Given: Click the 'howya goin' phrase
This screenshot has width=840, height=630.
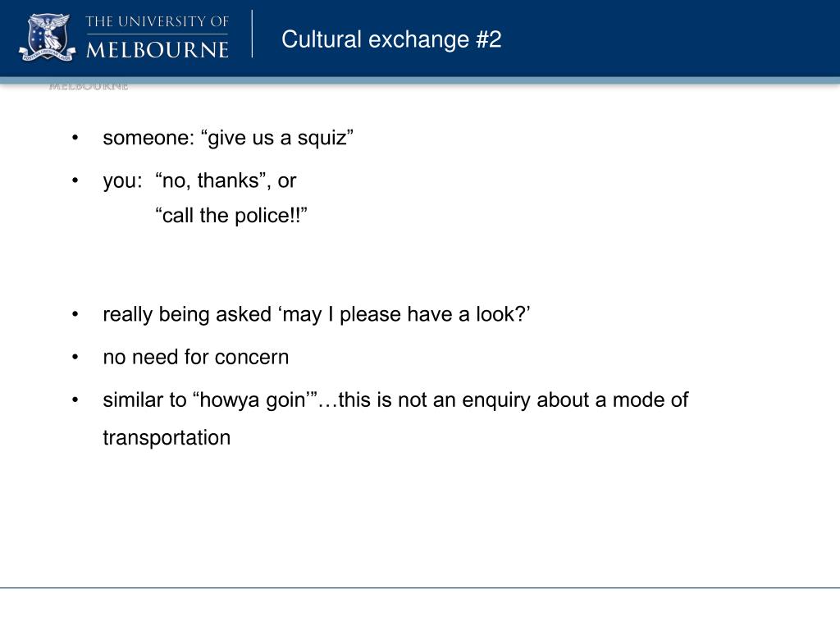Looking at the screenshot, I should (x=255, y=400).
